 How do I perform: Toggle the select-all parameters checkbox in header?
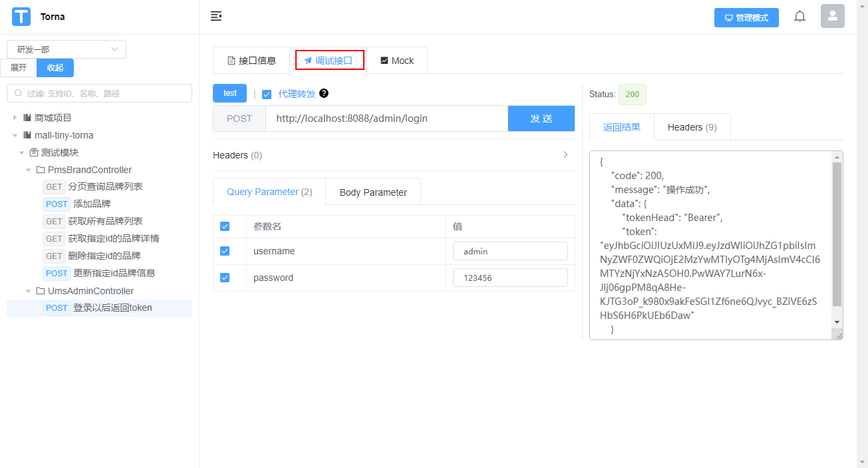(x=225, y=226)
